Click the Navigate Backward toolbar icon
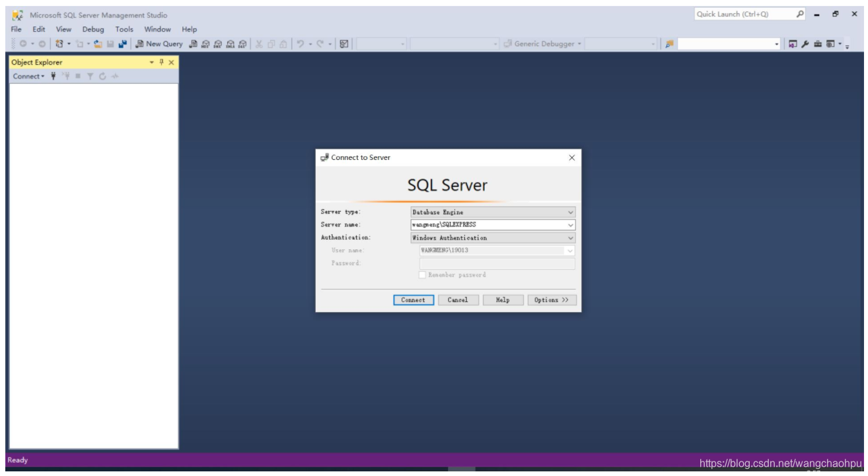 (x=23, y=44)
